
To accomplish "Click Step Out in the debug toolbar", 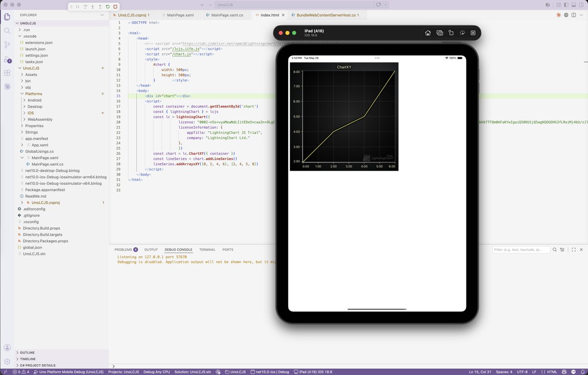I will point(100,7).
